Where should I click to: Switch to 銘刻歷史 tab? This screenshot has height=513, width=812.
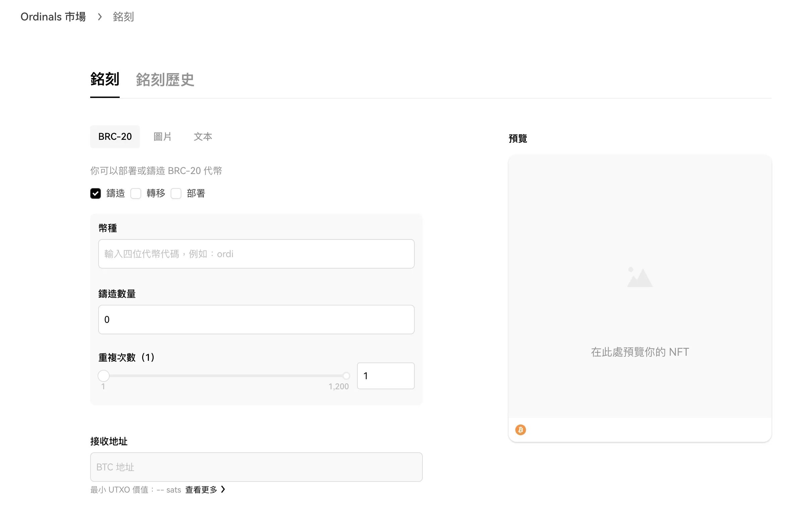pos(165,80)
